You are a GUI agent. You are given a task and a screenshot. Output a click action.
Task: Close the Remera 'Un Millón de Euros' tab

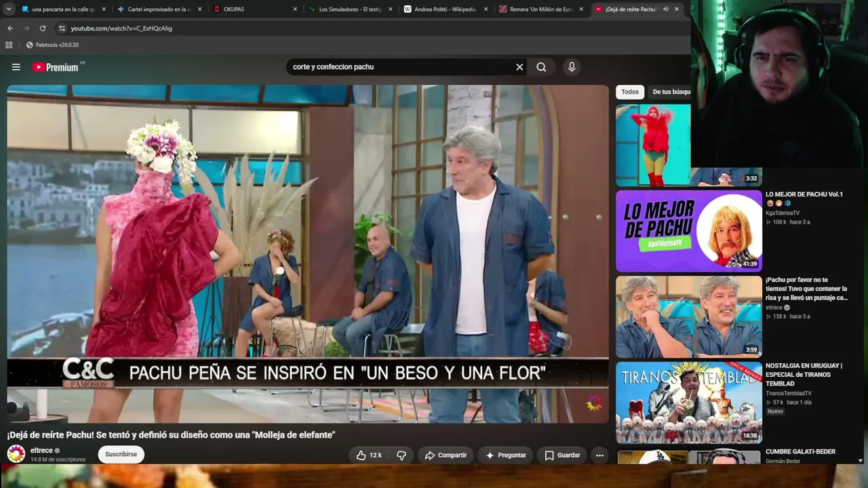[x=581, y=9]
